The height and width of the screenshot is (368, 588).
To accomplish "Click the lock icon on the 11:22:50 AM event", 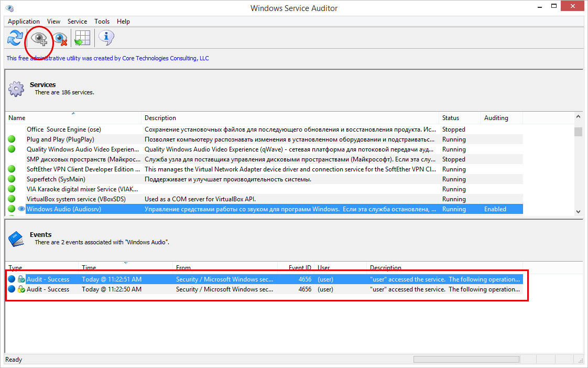I will point(21,289).
